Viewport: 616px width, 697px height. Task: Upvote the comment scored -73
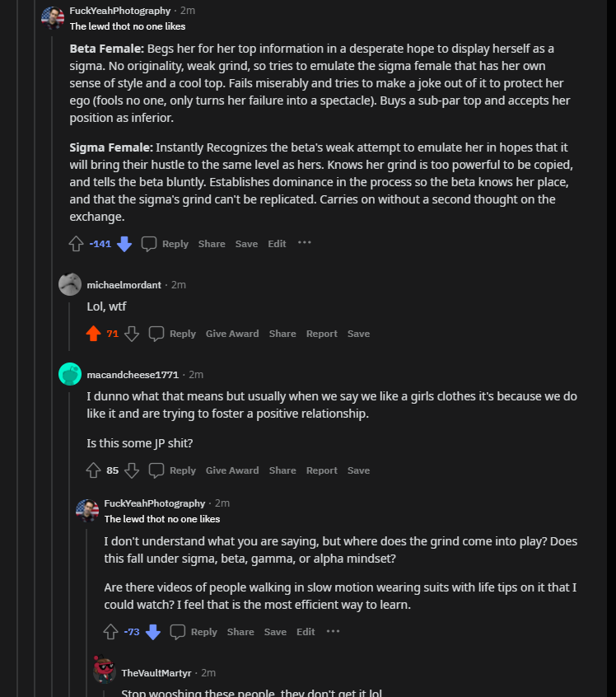[x=110, y=631]
